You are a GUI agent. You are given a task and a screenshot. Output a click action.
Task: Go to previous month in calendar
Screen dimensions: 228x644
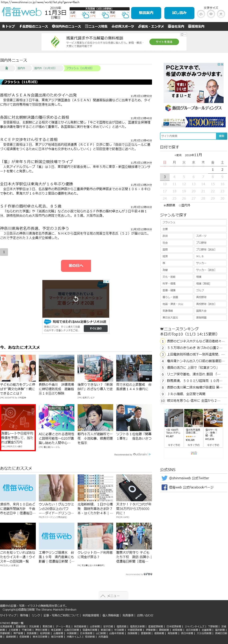[178, 155]
